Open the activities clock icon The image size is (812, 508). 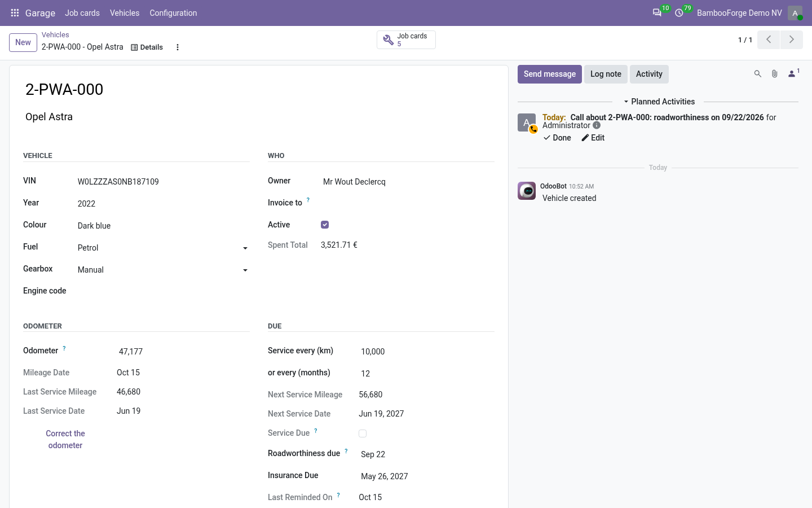[x=679, y=13]
